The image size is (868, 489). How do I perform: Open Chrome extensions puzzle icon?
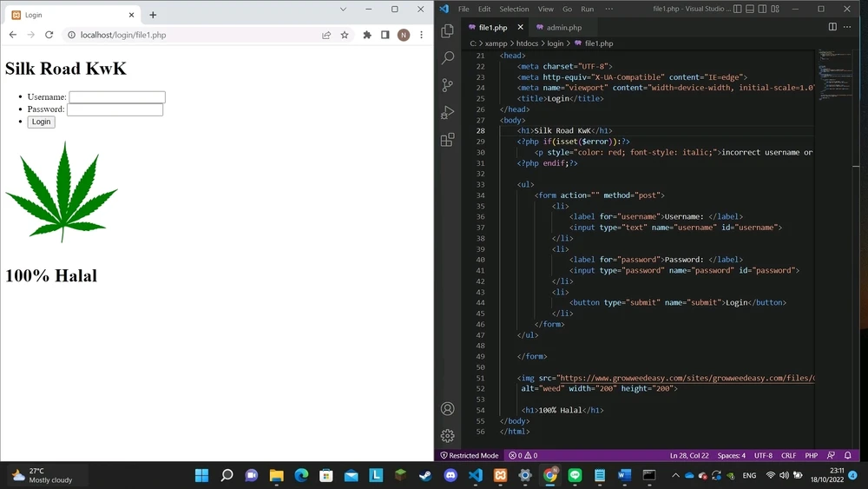367,36
